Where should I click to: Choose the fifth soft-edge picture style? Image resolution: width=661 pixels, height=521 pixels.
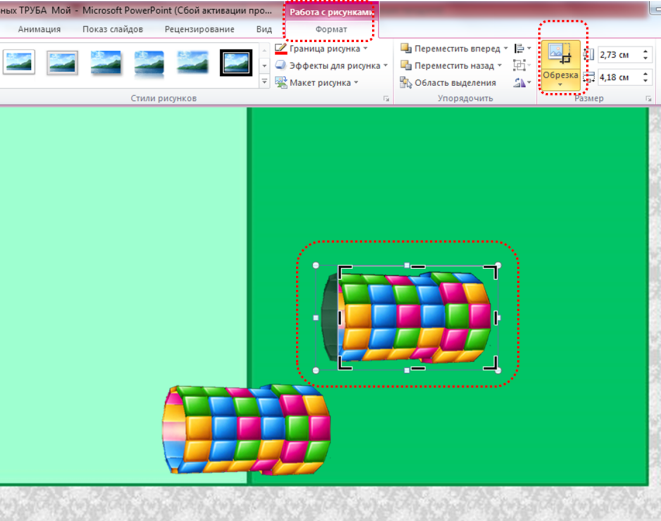(x=193, y=62)
